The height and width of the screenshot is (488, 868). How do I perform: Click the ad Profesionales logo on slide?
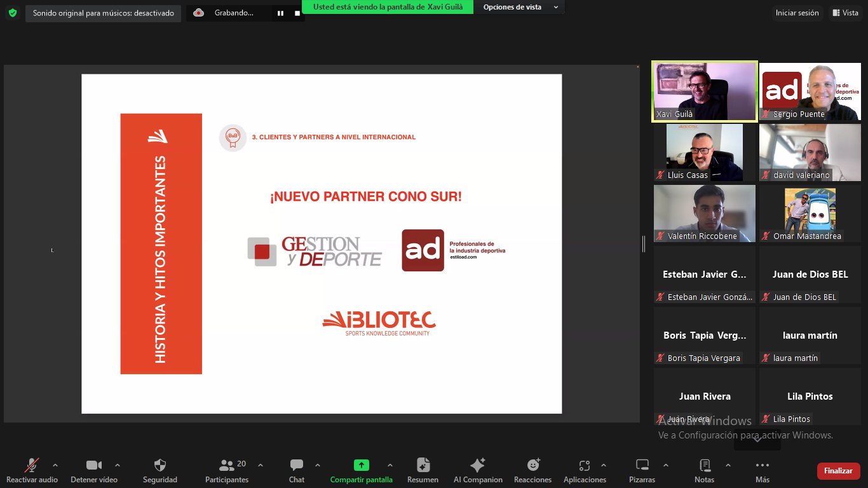(x=454, y=250)
